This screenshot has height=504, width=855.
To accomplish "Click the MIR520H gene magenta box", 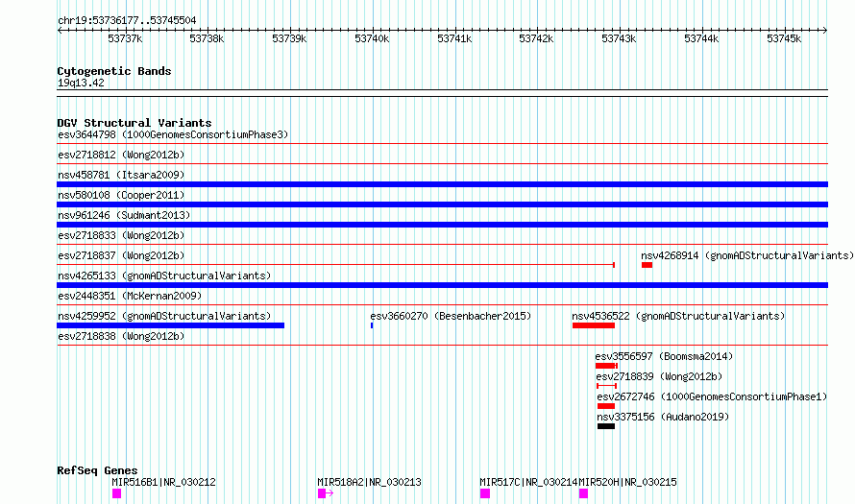I will tap(583, 493).
